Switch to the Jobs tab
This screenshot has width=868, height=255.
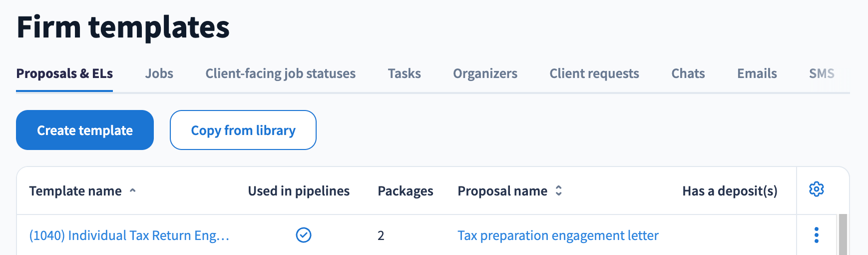tap(159, 73)
